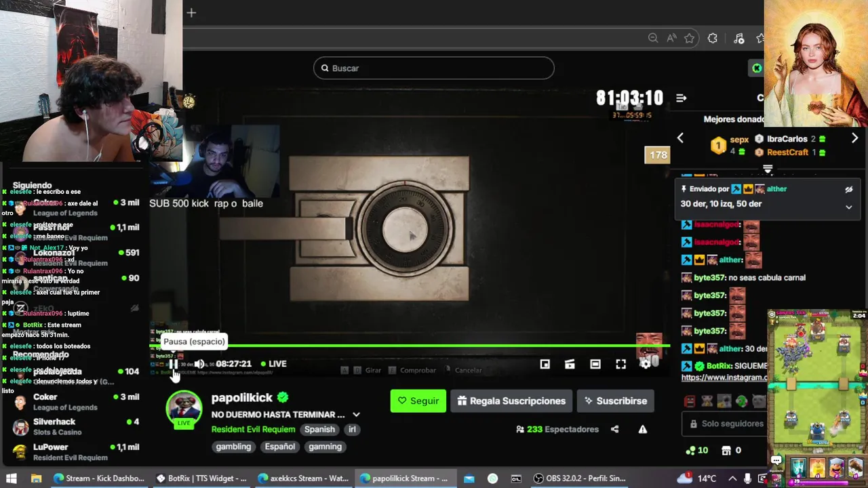Select the Español tag

(x=280, y=447)
